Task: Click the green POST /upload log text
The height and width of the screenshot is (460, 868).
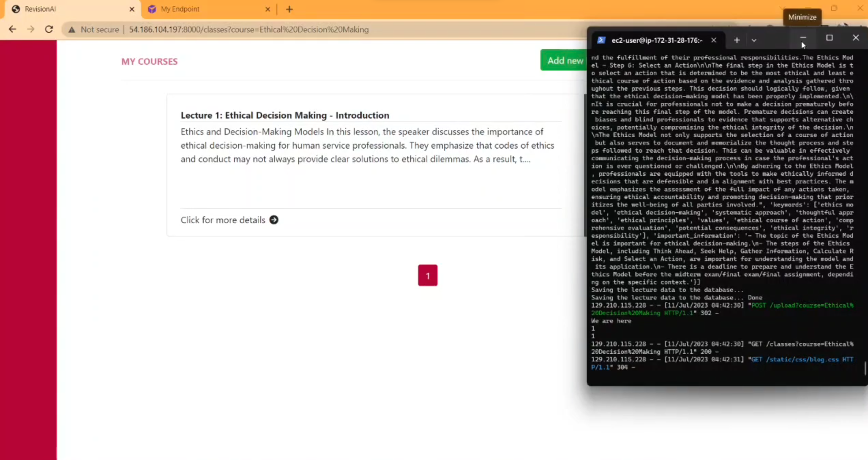Action: [722, 309]
